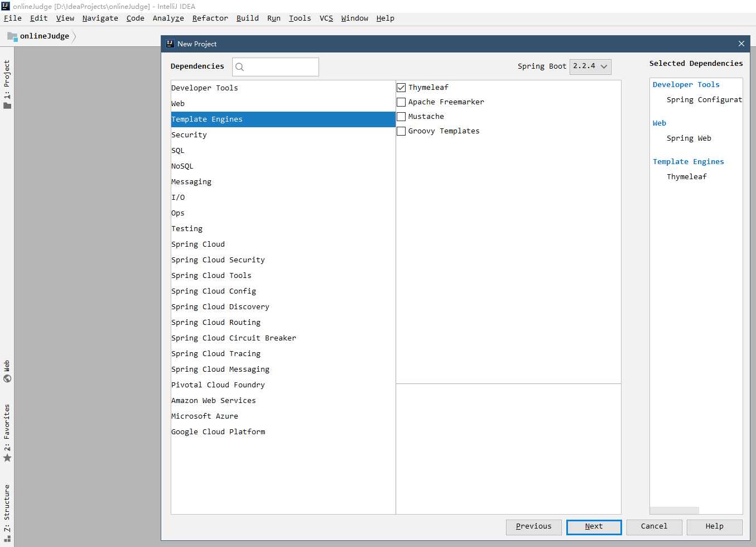This screenshot has width=756, height=547.
Task: Select Spring Cloud Security category
Action: click(283, 260)
